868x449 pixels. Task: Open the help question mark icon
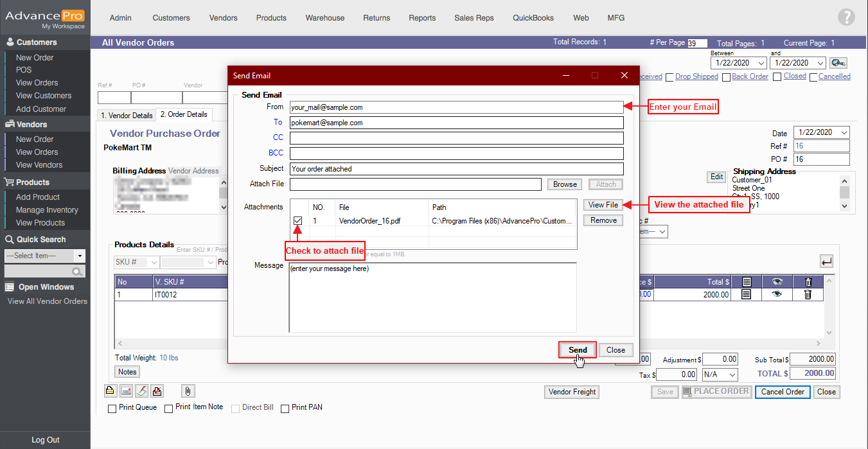[x=846, y=18]
